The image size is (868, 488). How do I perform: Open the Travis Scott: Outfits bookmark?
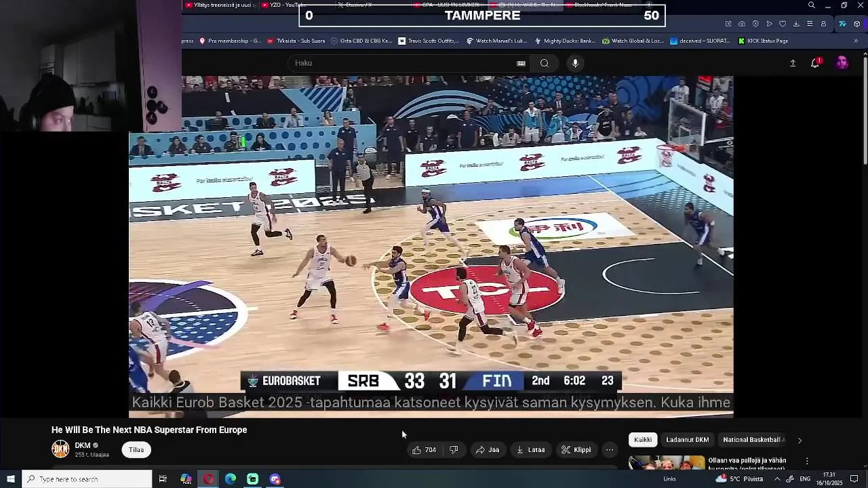429,41
